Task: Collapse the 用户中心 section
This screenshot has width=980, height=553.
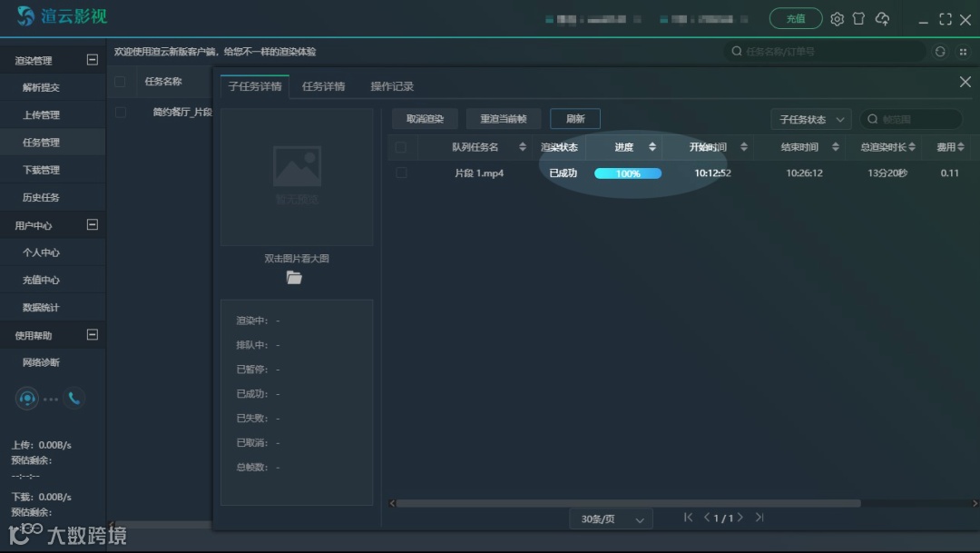Action: point(92,224)
